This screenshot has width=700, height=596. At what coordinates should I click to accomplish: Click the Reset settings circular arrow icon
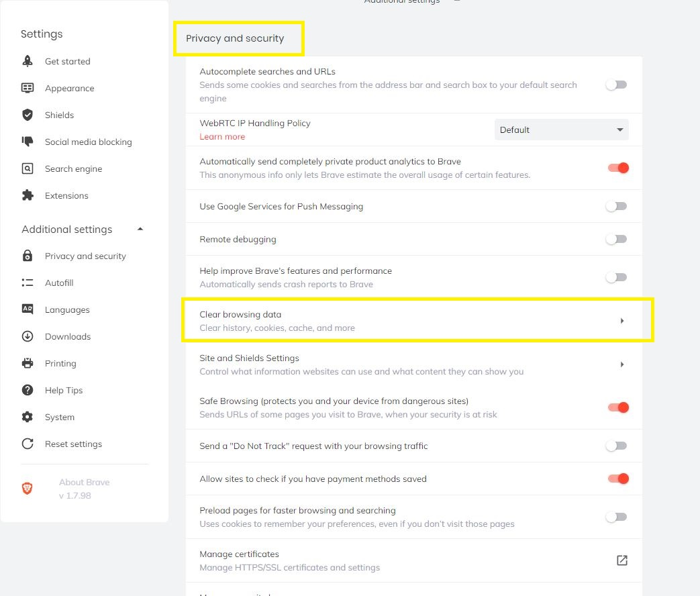click(x=28, y=444)
